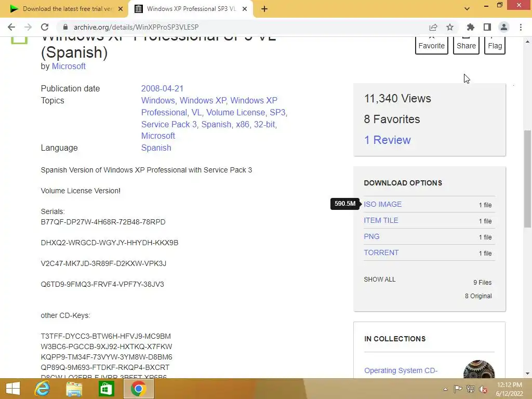Click the muted volume tray icon
532x399 pixels.
point(483,389)
